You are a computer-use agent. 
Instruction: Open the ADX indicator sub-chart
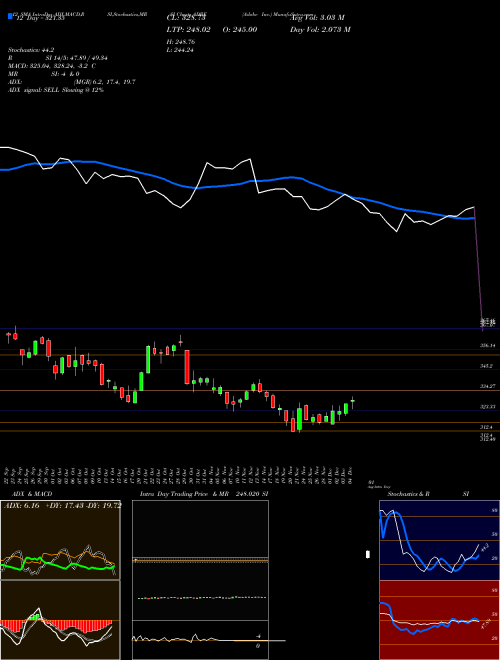(x=60, y=540)
